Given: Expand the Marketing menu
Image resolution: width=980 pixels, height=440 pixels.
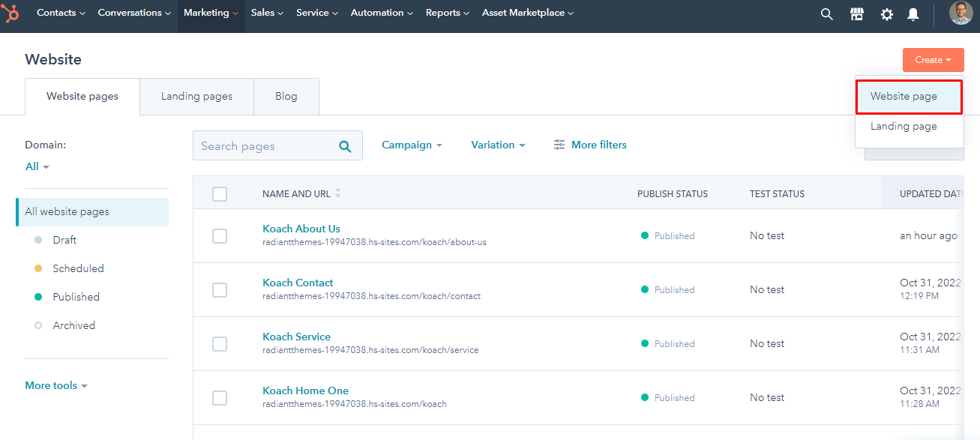Looking at the screenshot, I should [x=211, y=13].
